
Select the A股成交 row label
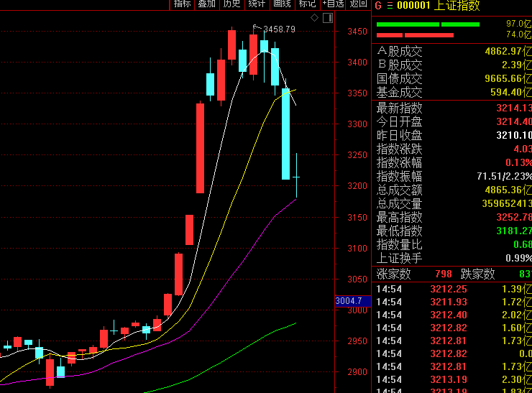coord(400,52)
